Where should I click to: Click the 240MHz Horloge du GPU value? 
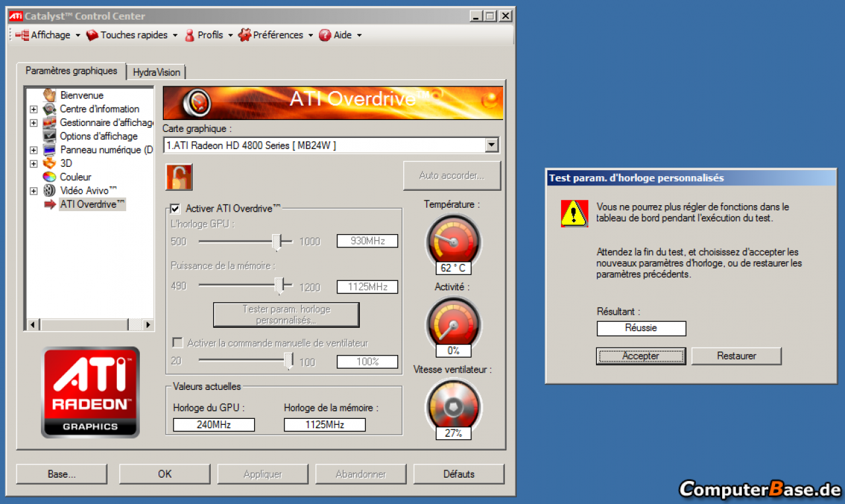click(214, 425)
